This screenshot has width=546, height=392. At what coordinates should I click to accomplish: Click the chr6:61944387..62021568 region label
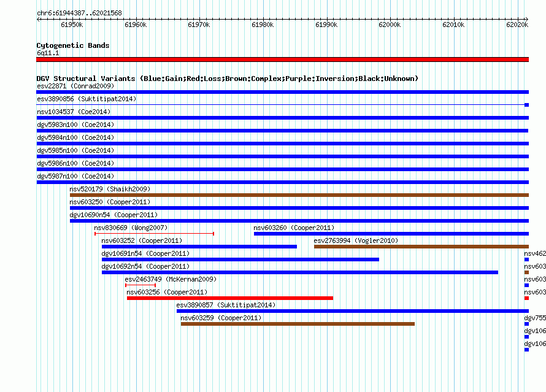79,13
